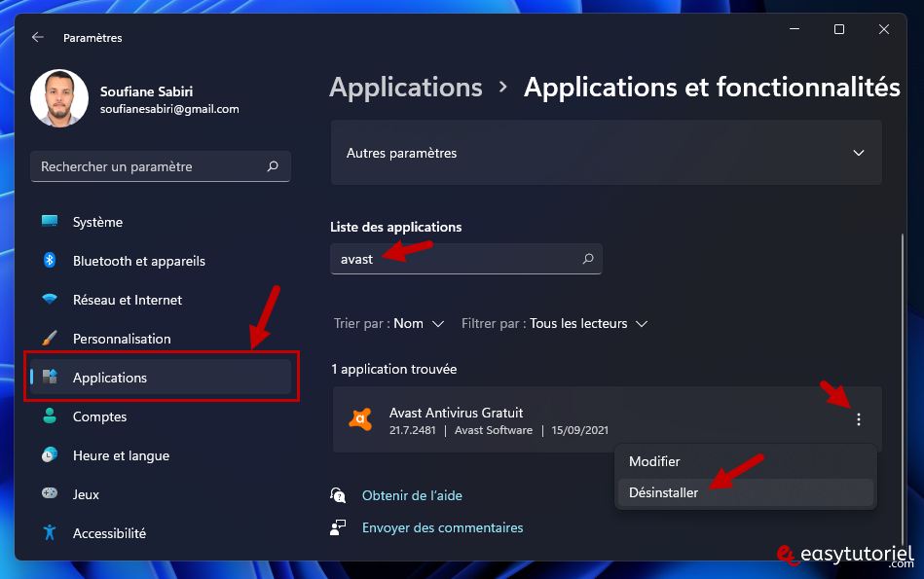Click the app list search box containing avast

[466, 259]
